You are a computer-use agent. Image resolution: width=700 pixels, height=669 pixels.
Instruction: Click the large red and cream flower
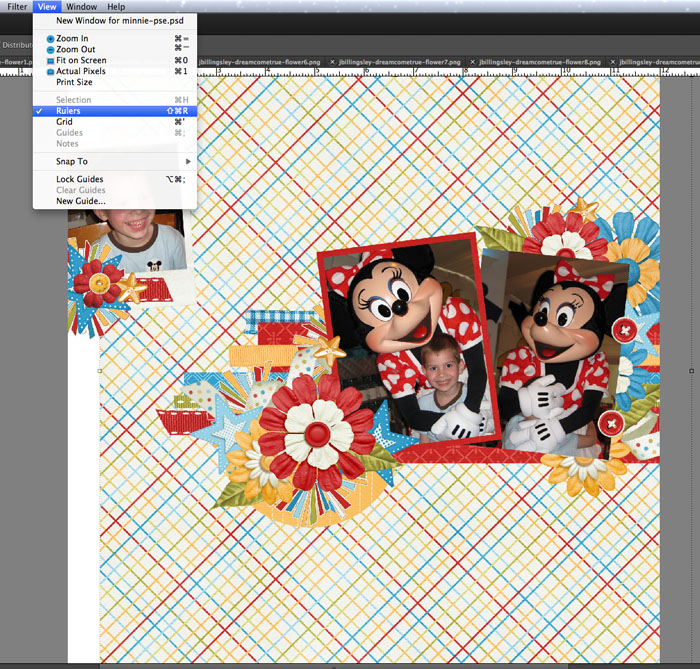[x=317, y=433]
